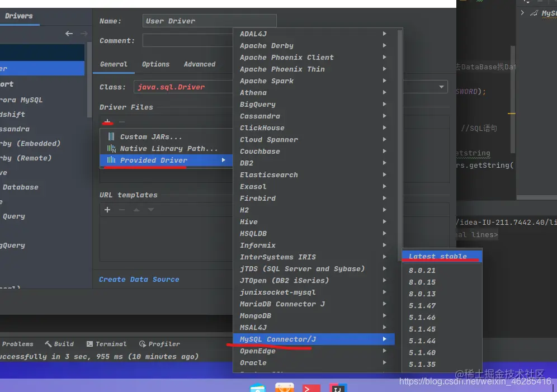Image resolution: width=557 pixels, height=392 pixels.
Task: Select driver version 8.0.15
Action: pos(442,282)
